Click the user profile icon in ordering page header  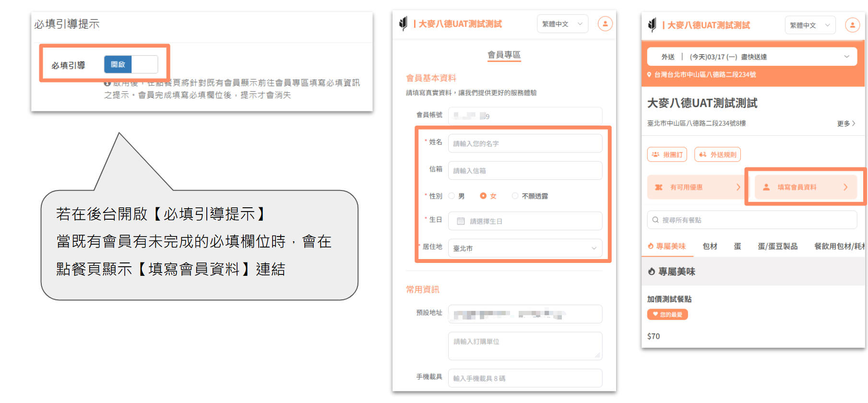click(x=852, y=25)
